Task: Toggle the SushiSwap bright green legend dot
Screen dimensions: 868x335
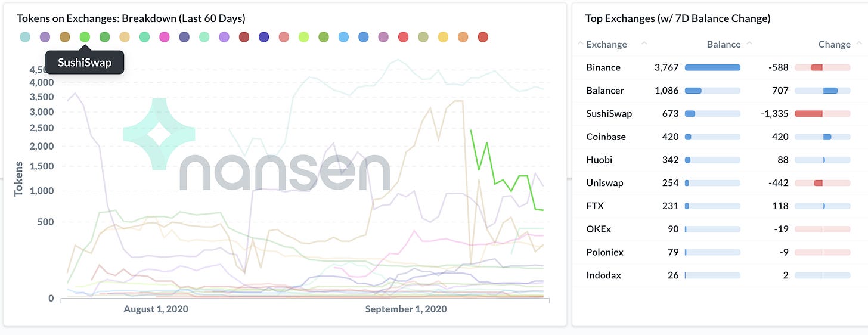Action: point(85,37)
